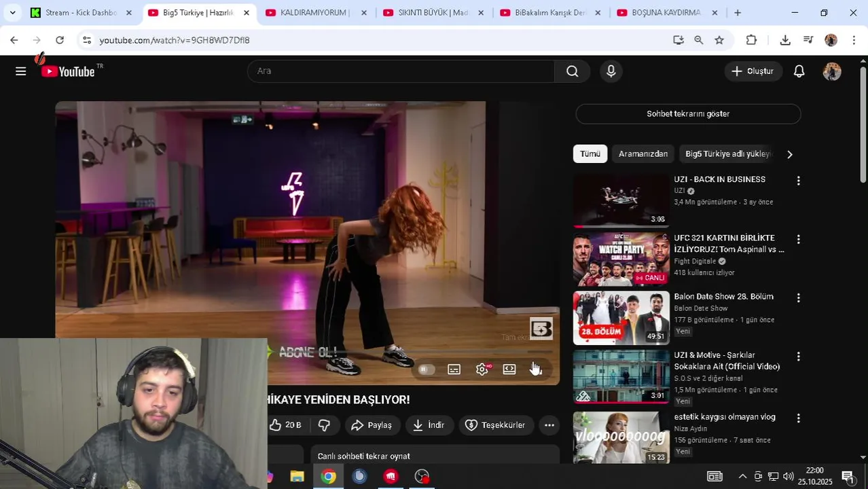Open options for Balon Date Show video
This screenshot has width=868, height=489.
click(x=799, y=297)
